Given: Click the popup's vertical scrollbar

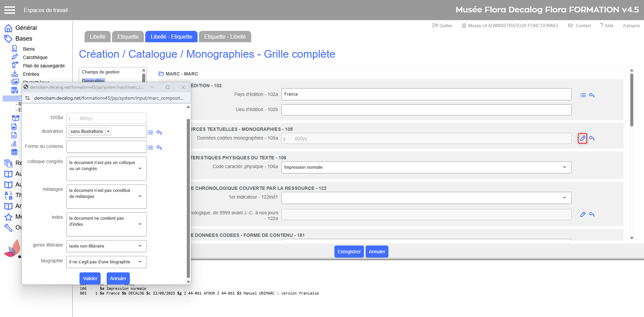Looking at the screenshot, I should (x=188, y=198).
